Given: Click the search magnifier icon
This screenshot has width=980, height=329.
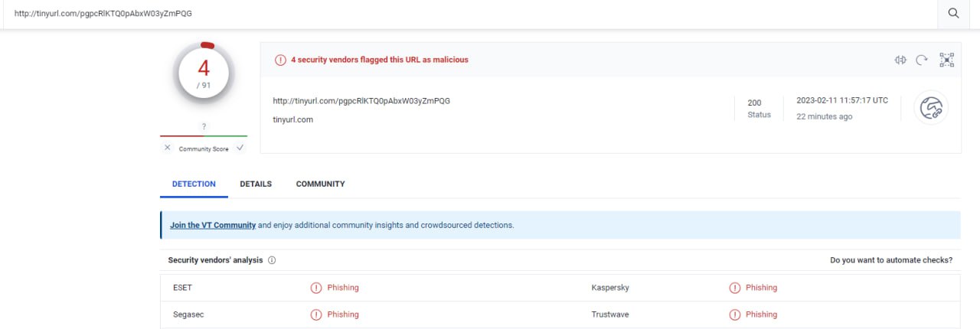Looking at the screenshot, I should [953, 13].
